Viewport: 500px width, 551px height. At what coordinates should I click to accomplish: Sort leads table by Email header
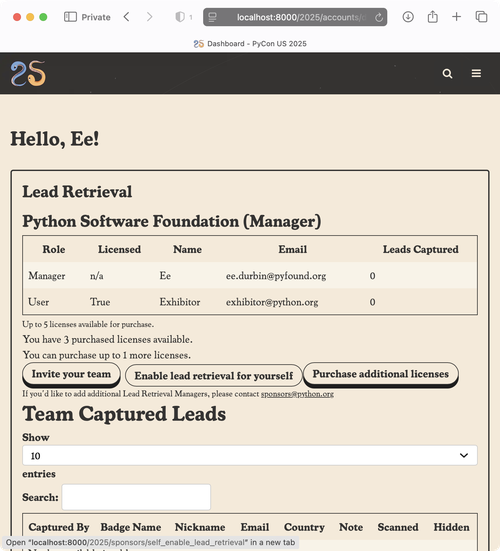255,527
